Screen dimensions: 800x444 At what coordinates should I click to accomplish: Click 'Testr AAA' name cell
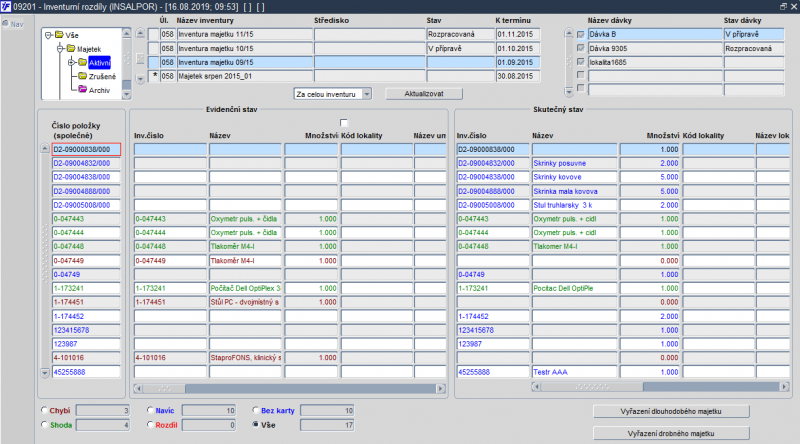[x=574, y=372]
